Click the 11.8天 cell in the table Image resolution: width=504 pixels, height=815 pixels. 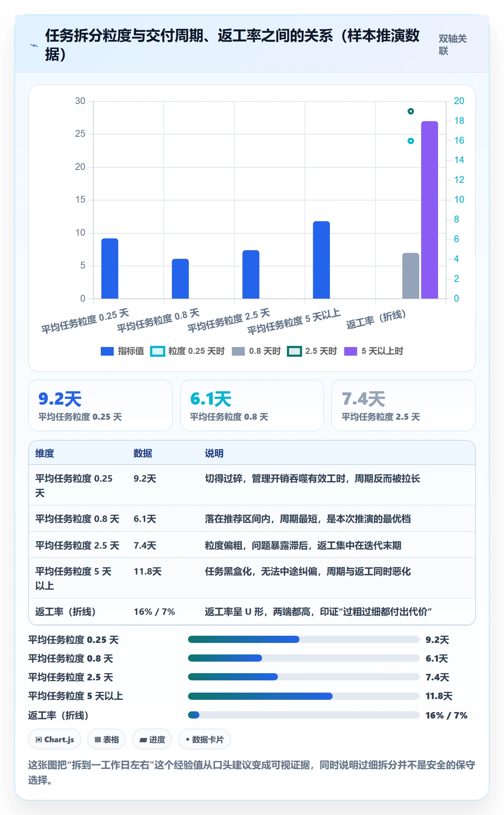pos(148,571)
